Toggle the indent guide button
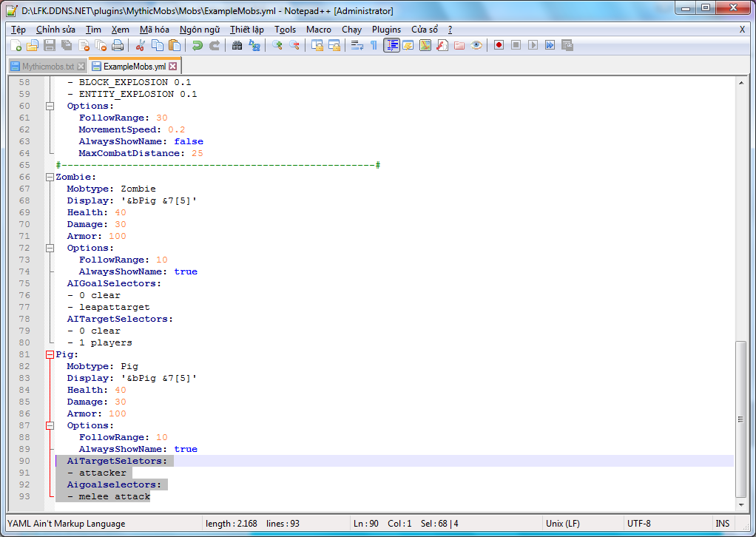The height and width of the screenshot is (537, 756). 391,45
